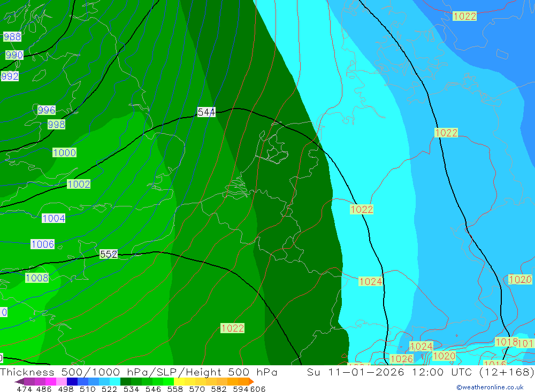This screenshot has width=535, height=392.
Task: Click the 998 isobar label
Action: (56, 125)
